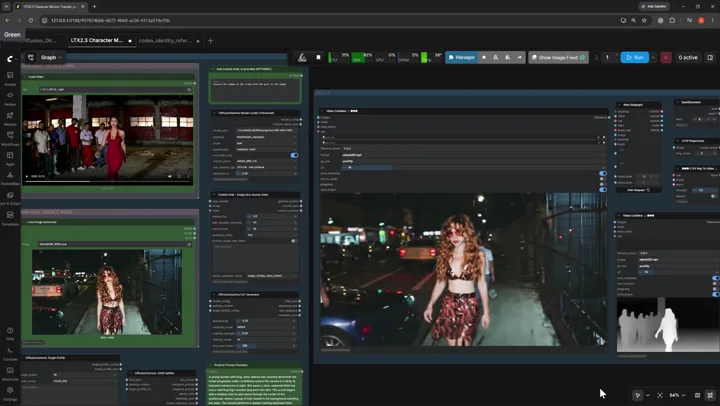
Task: Open the Manager button
Action: click(x=461, y=57)
